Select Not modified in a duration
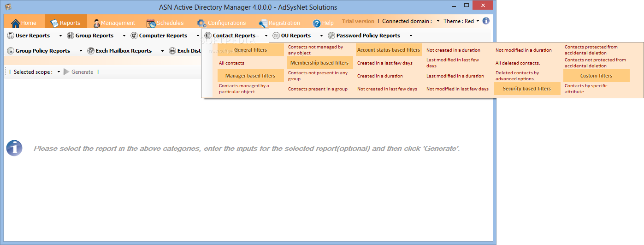The width and height of the screenshot is (644, 245). (524, 50)
